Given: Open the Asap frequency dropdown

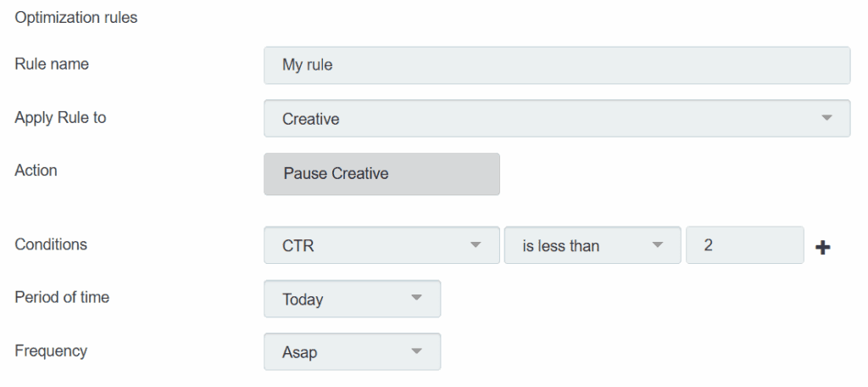Looking at the screenshot, I should click(x=352, y=351).
